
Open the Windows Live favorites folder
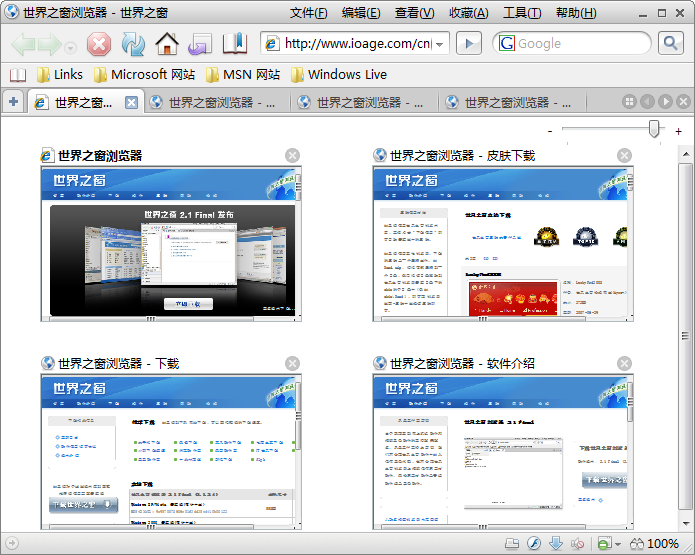[339, 74]
